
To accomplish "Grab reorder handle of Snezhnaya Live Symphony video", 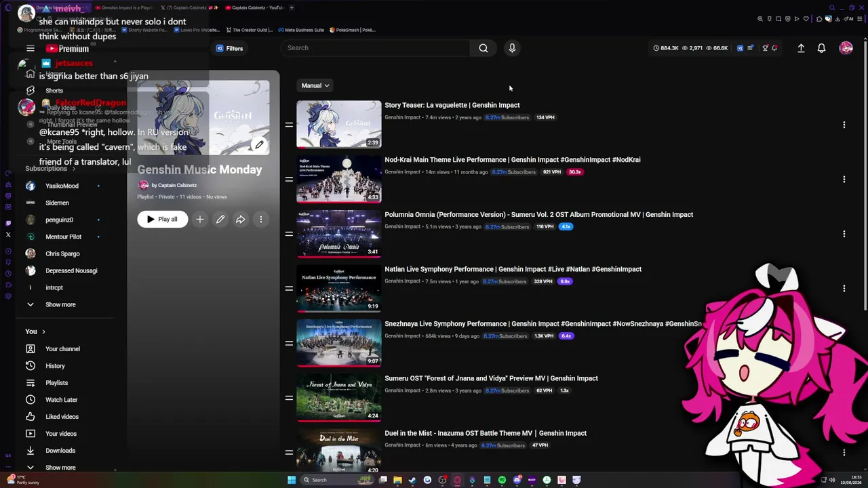I will (x=289, y=344).
